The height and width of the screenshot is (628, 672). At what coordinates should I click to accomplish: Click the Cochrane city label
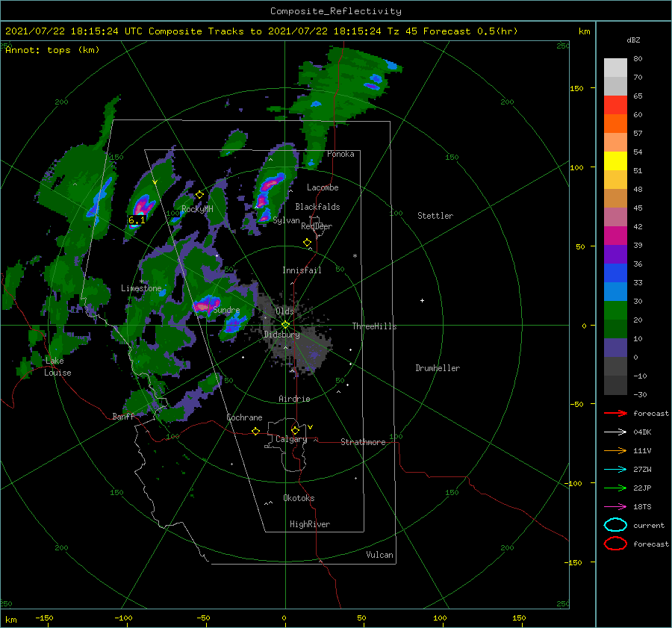(x=244, y=417)
